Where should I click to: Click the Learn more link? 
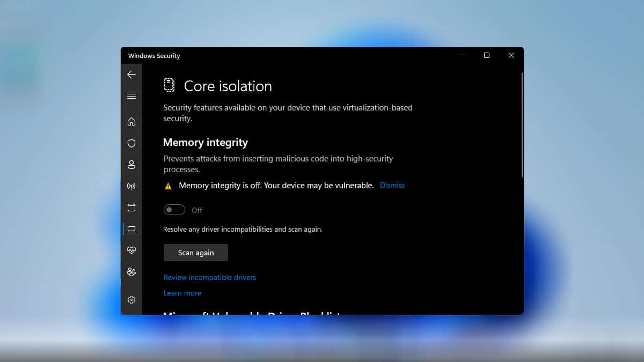coord(182,293)
